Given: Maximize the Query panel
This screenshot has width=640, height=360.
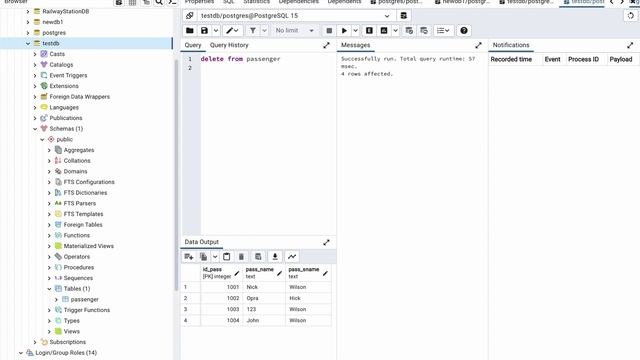Looking at the screenshot, I should click(x=326, y=45).
